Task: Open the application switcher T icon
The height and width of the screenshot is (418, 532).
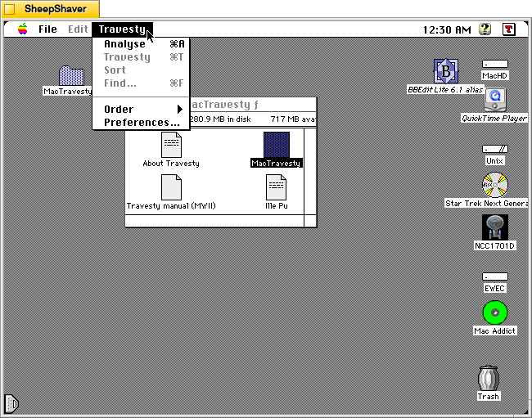Action: [x=508, y=29]
